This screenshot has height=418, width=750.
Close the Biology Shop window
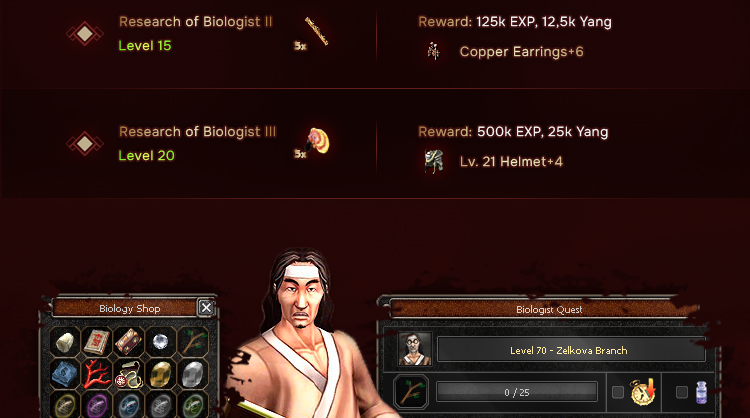[206, 308]
